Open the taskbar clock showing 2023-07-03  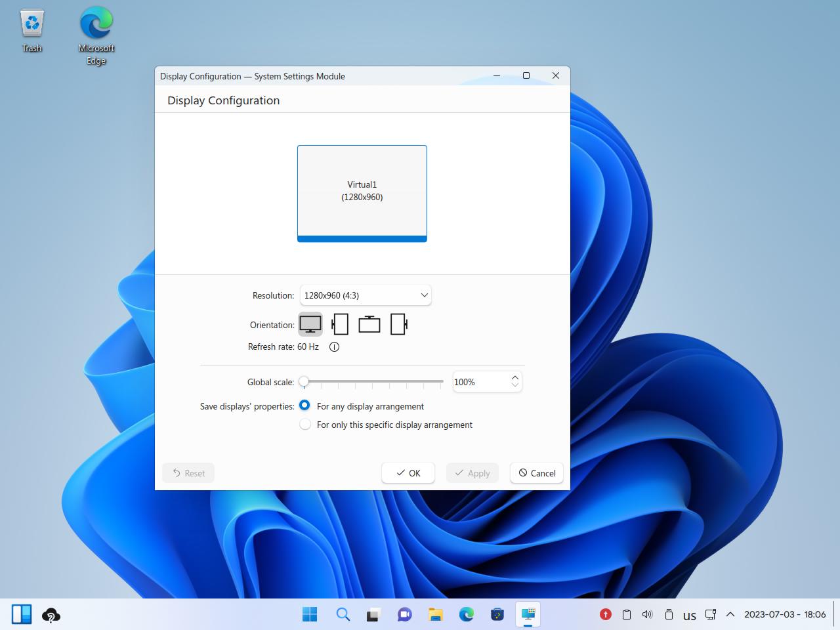pyautogui.click(x=785, y=614)
